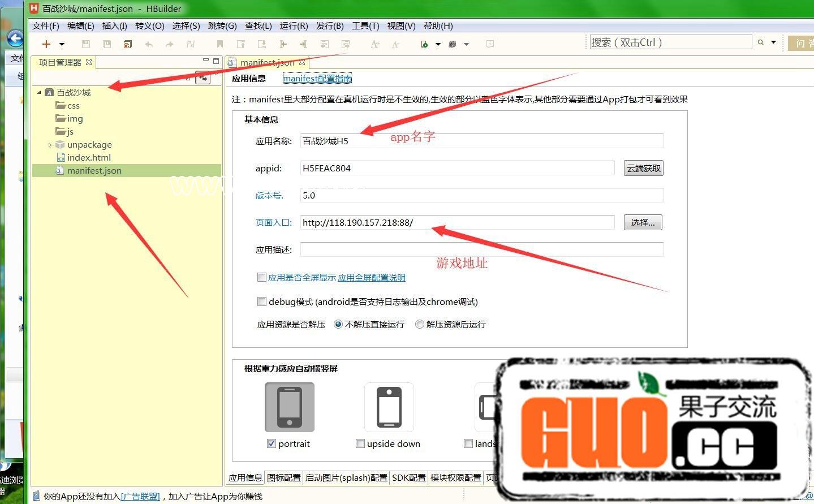Viewport: 814px width, 504px height.
Task: Select the js folder in project tree
Action: pyautogui.click(x=64, y=131)
